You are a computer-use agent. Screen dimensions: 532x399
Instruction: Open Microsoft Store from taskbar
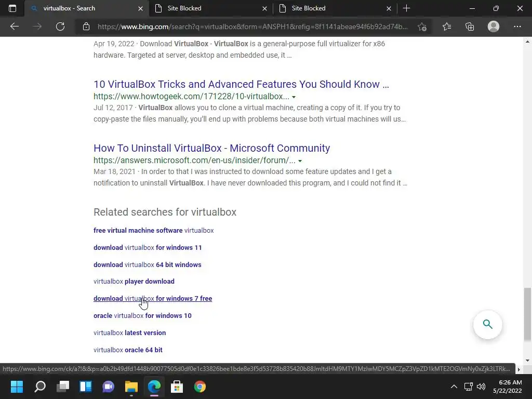click(x=177, y=387)
